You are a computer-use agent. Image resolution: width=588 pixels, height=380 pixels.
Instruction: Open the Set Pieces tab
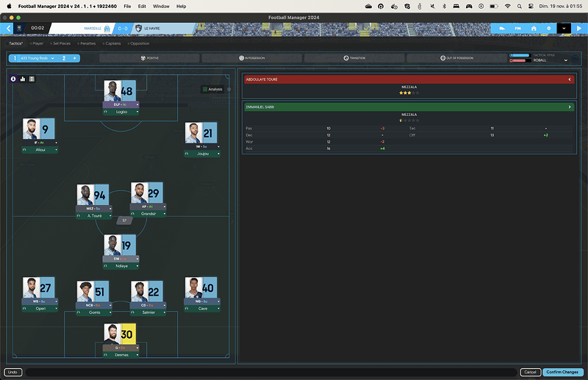(62, 43)
